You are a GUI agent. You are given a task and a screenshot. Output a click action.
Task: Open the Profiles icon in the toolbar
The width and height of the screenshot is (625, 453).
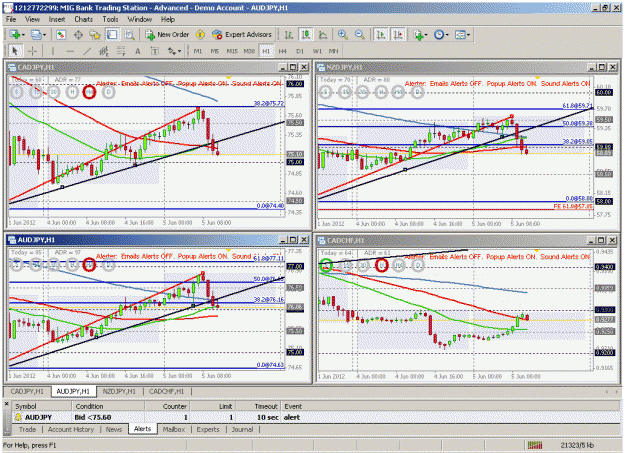[x=36, y=35]
